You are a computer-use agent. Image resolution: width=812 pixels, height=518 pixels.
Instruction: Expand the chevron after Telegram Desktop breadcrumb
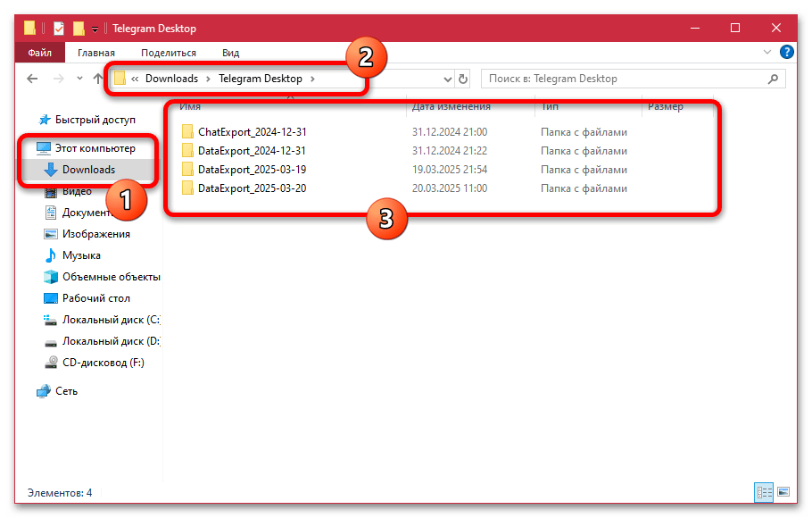312,79
